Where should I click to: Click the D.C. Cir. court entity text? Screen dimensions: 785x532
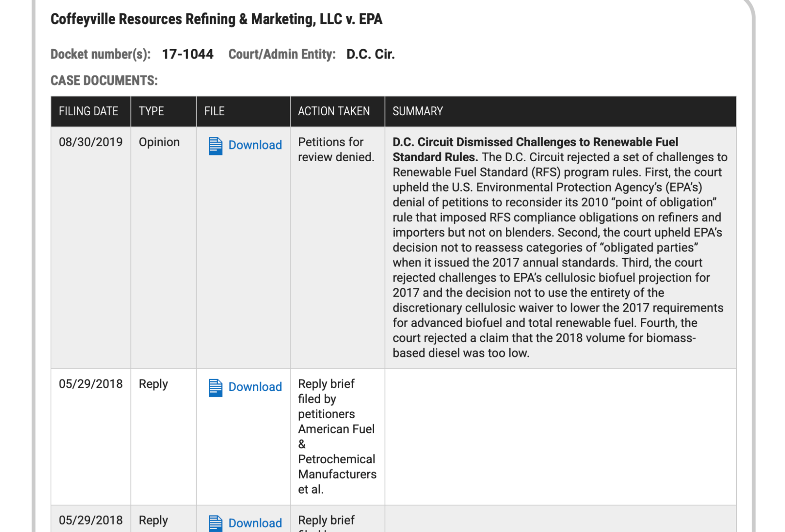pyautogui.click(x=370, y=54)
